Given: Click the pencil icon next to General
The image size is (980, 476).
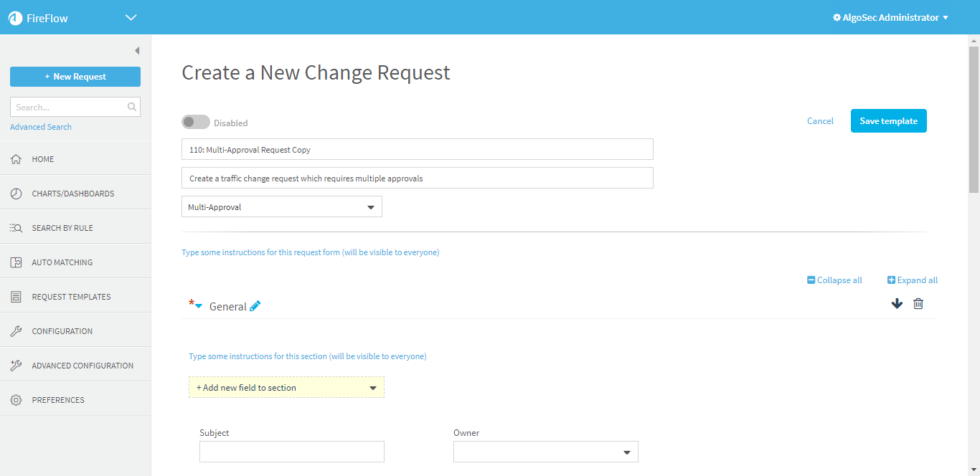Looking at the screenshot, I should 255,306.
